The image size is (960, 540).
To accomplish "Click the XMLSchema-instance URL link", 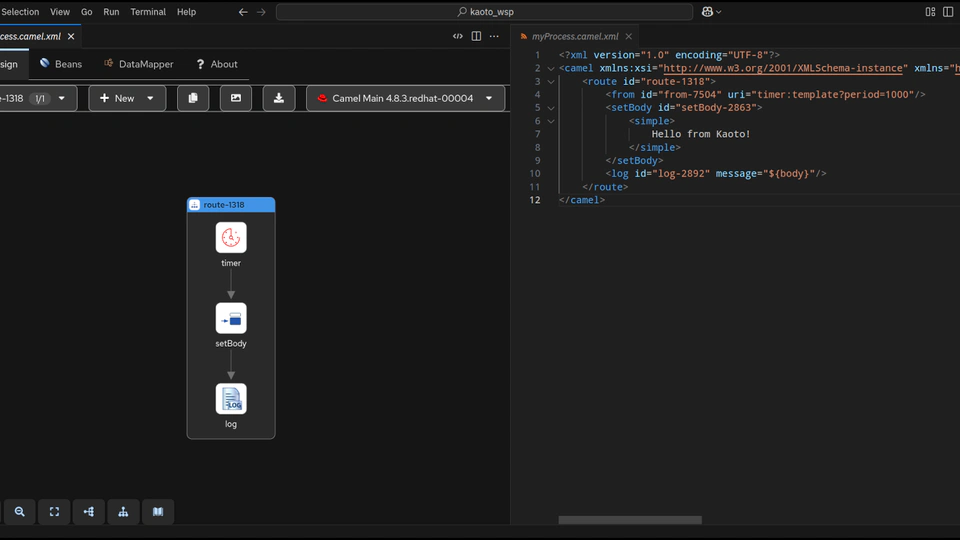I will [x=782, y=68].
